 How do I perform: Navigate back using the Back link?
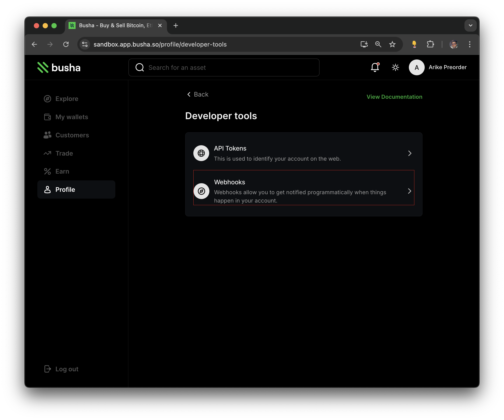[x=198, y=94]
